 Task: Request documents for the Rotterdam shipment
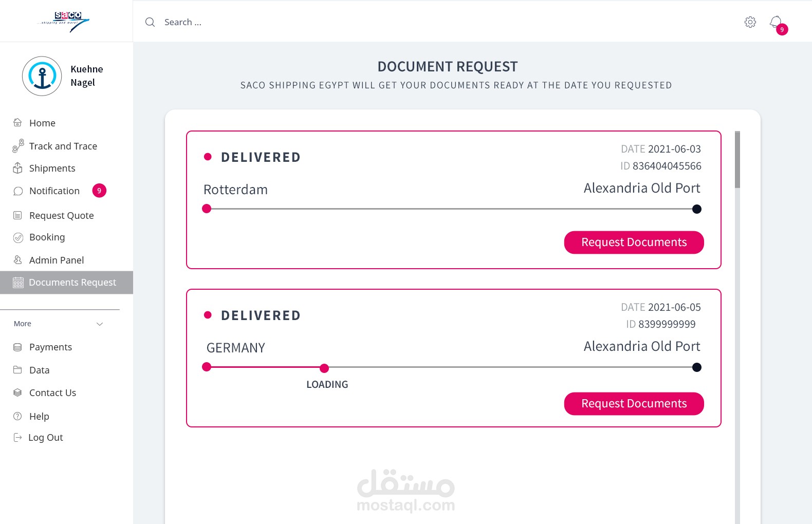[634, 242]
